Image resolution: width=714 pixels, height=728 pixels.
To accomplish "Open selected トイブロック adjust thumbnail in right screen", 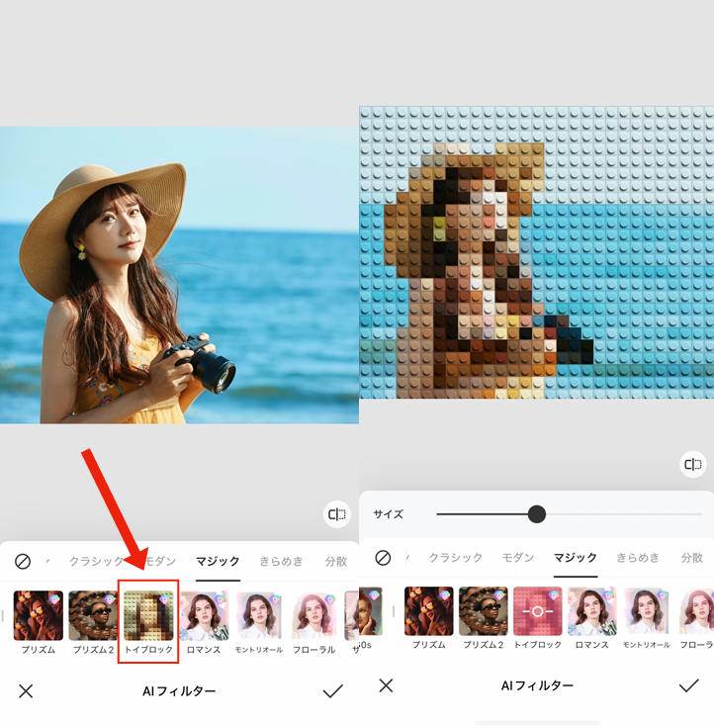I will coord(538,611).
